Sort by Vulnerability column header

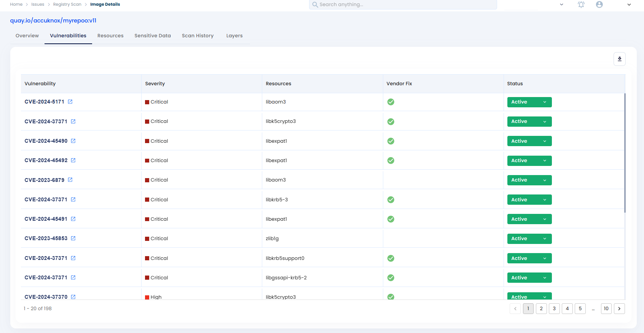40,84
